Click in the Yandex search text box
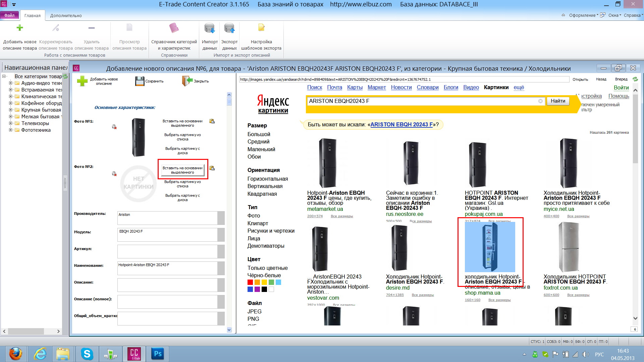The image size is (644, 362). coord(422,101)
